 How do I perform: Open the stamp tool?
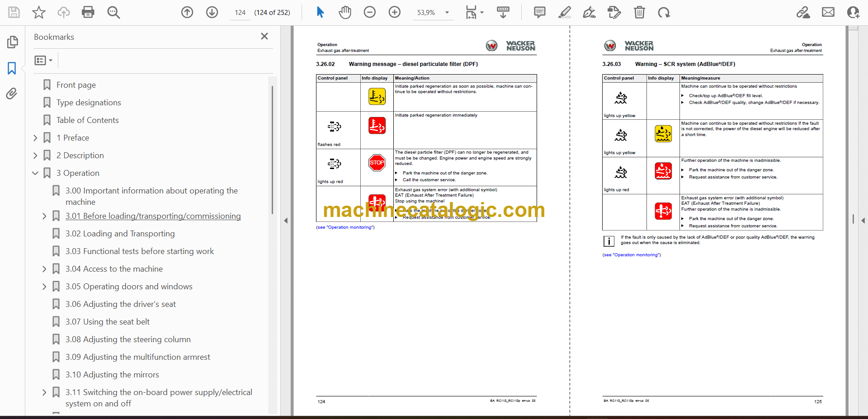click(x=614, y=12)
